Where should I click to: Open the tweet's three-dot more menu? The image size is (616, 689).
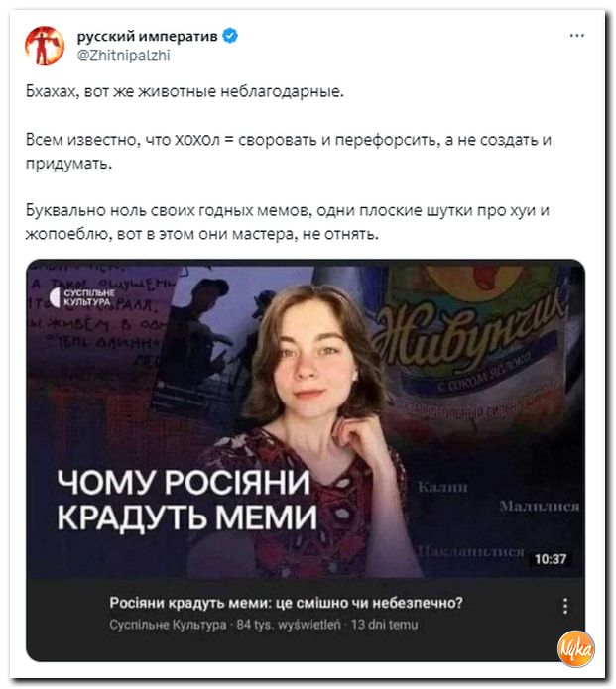pyautogui.click(x=576, y=35)
